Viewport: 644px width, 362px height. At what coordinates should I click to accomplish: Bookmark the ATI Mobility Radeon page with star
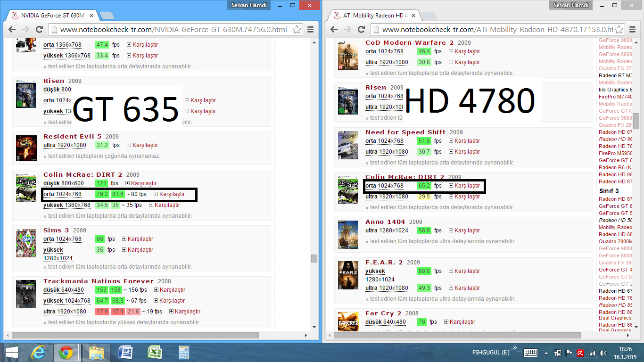point(618,29)
